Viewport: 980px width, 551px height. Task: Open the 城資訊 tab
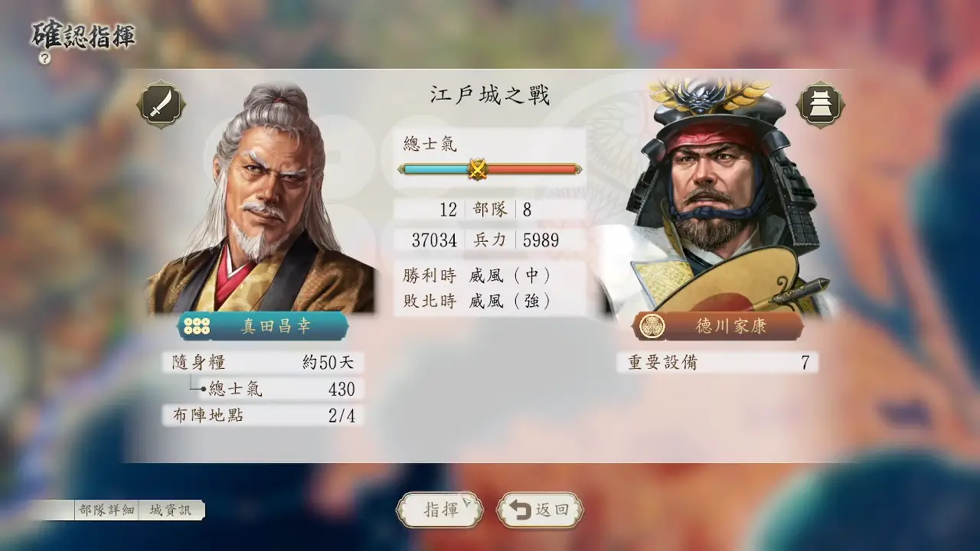click(x=171, y=510)
